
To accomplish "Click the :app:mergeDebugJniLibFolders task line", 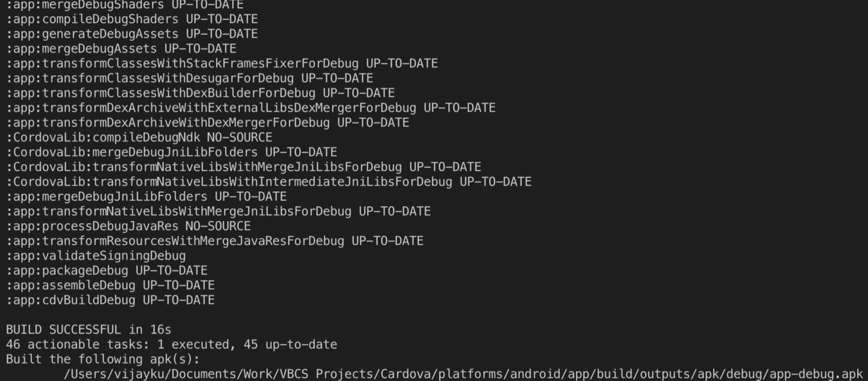I will tap(146, 196).
